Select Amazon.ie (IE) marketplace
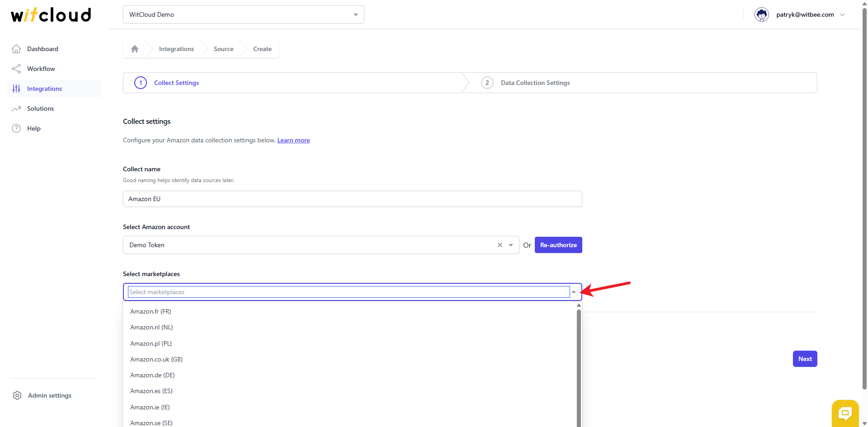Viewport: 868px width, 427px height. [x=350, y=407]
